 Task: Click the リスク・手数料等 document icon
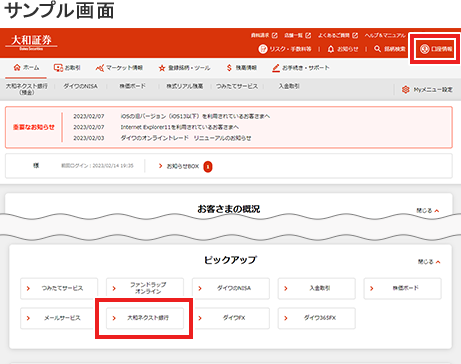[x=263, y=49]
